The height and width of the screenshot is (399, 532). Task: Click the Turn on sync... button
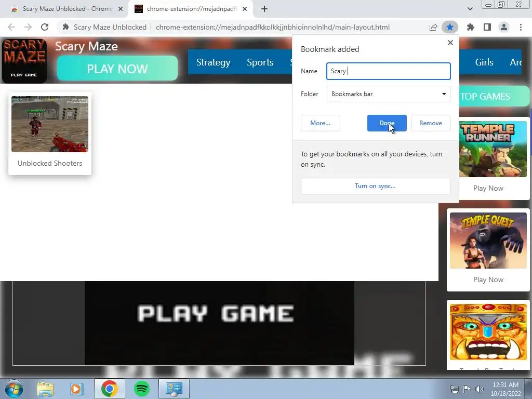(x=376, y=186)
